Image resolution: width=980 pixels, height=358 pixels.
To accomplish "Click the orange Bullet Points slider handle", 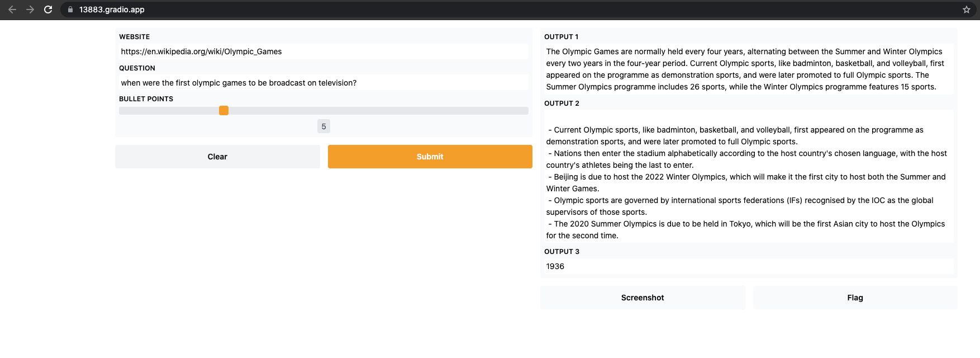I will pyautogui.click(x=223, y=111).
